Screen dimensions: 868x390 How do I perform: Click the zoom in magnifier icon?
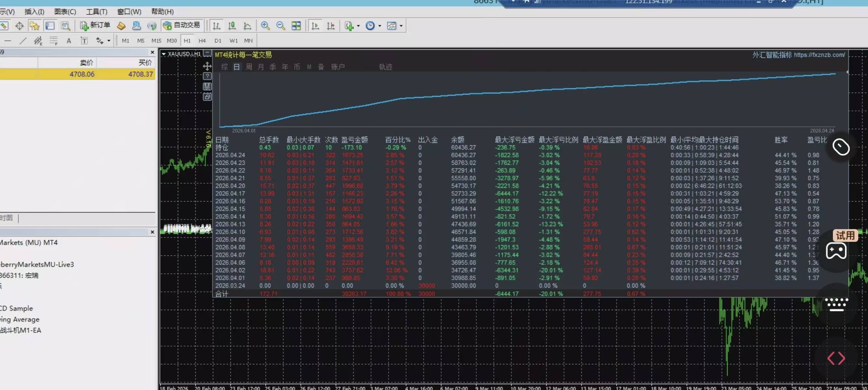[x=265, y=26]
